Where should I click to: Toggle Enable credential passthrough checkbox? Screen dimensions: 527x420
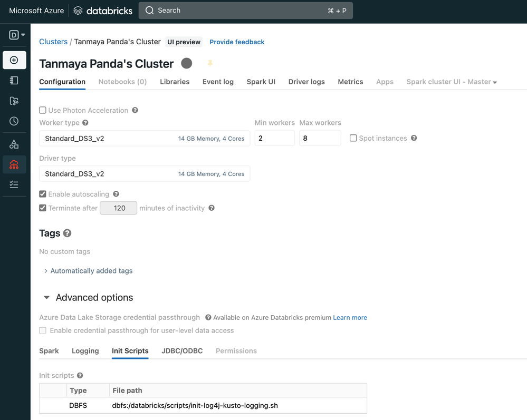point(43,330)
